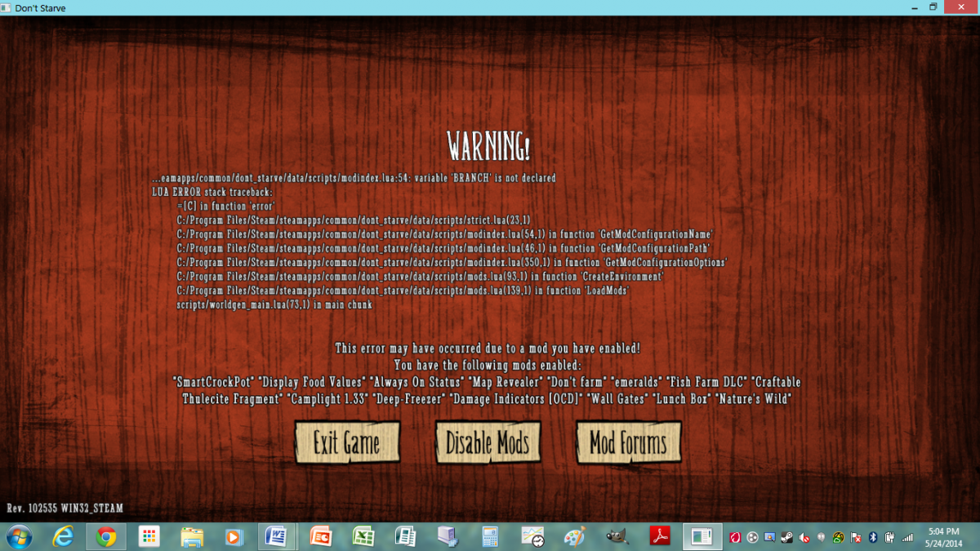The height and width of the screenshot is (551, 980).
Task: Select the active Don't Starve taskbar item
Action: pyautogui.click(x=702, y=537)
